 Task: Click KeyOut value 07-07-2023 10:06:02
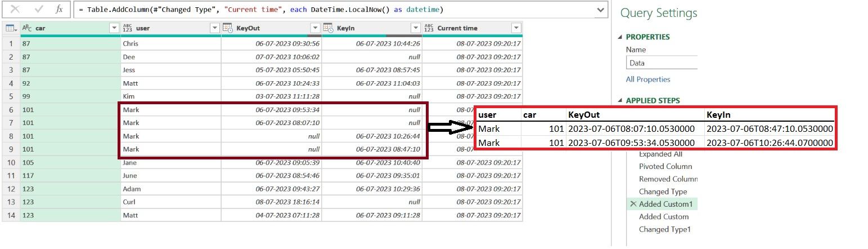coord(271,57)
